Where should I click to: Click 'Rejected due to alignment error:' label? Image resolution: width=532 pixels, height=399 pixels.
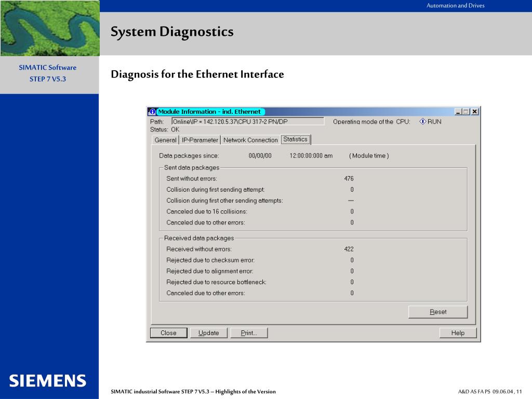click(x=210, y=271)
